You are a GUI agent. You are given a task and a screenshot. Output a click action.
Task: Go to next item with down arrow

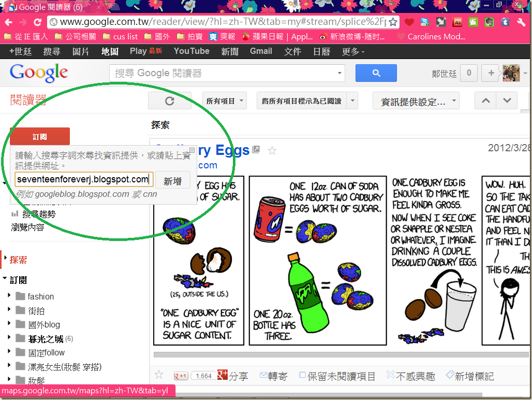[x=507, y=101]
